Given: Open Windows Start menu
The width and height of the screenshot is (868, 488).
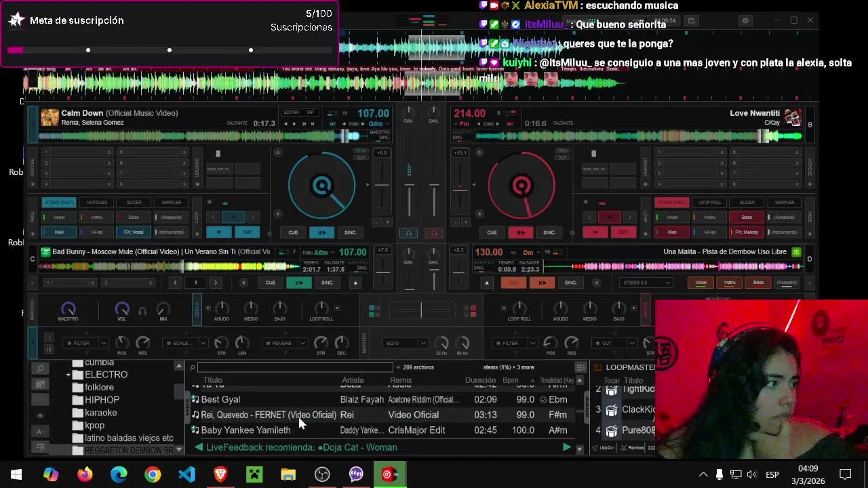Looking at the screenshot, I should point(16,474).
